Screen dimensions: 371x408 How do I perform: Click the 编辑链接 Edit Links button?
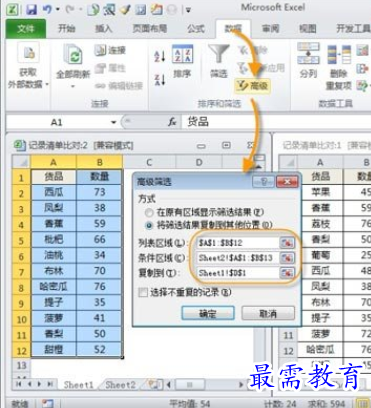point(119,86)
